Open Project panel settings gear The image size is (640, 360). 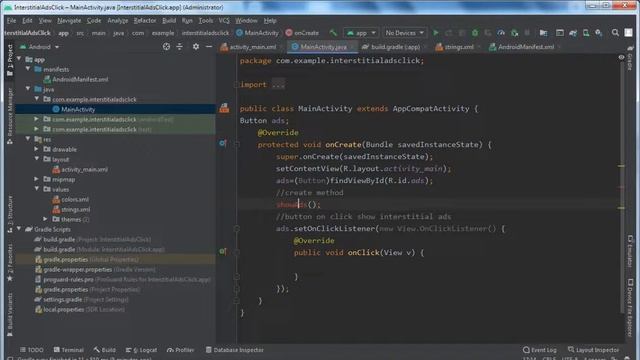(x=196, y=47)
